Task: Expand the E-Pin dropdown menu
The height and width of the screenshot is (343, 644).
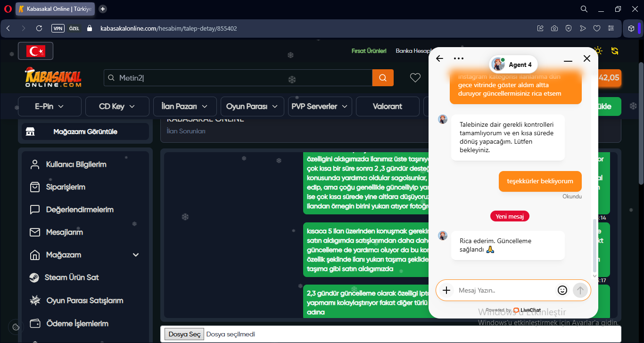Action: (50, 106)
